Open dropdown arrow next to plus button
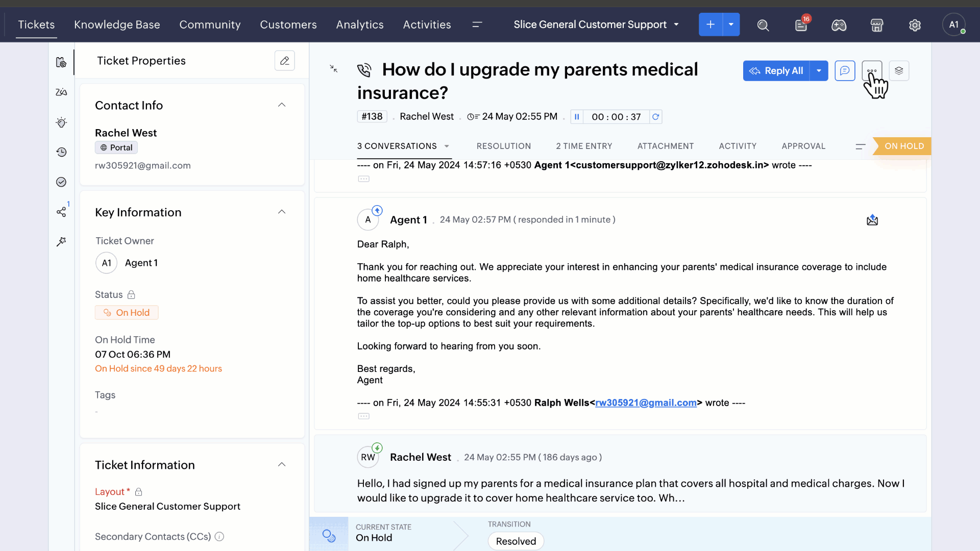Screen dimensions: 980x551 [731, 24]
